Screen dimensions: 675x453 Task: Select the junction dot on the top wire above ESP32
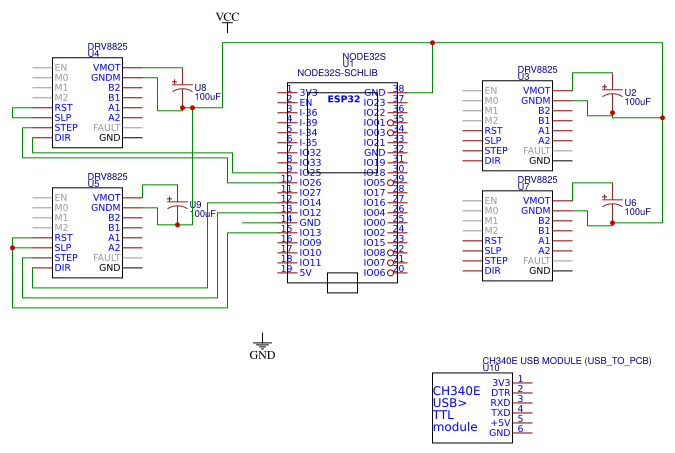click(x=432, y=43)
